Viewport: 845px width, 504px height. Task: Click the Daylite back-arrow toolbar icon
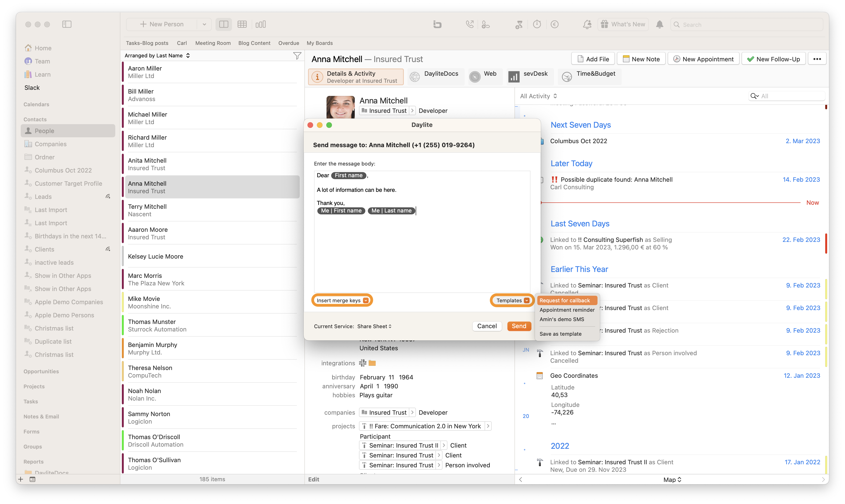437,24
